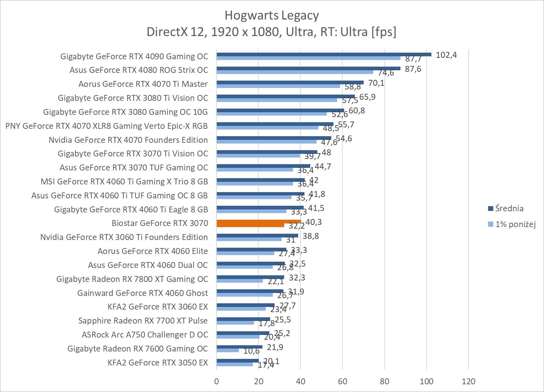544x392 pixels.
Task: Click the Hogwarts Legacy chart title
Action: 272,15
